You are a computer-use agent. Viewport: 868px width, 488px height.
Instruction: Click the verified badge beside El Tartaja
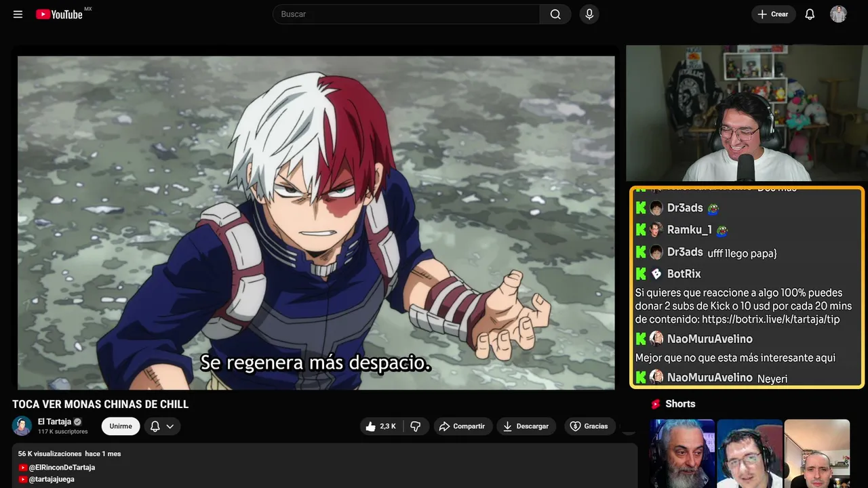(77, 422)
